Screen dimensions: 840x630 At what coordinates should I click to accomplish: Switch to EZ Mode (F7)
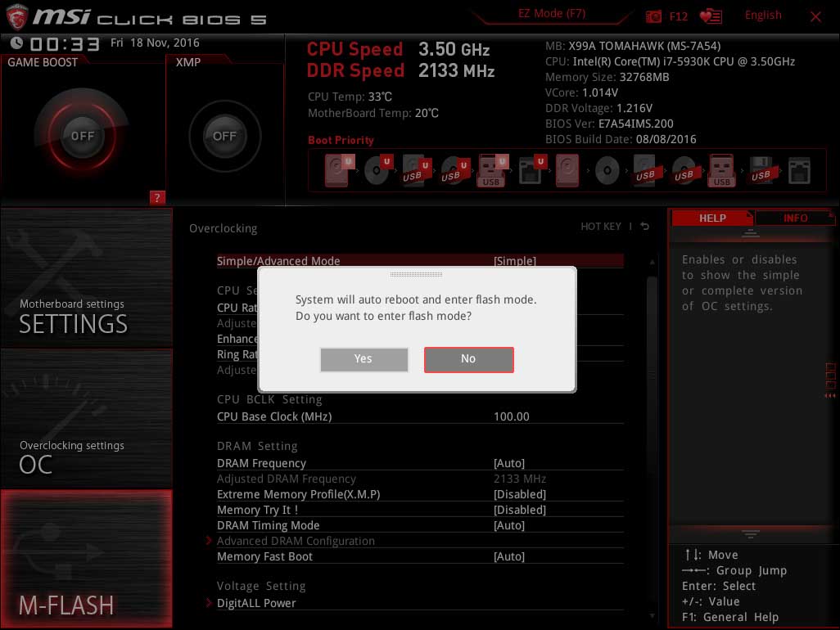[x=552, y=13]
